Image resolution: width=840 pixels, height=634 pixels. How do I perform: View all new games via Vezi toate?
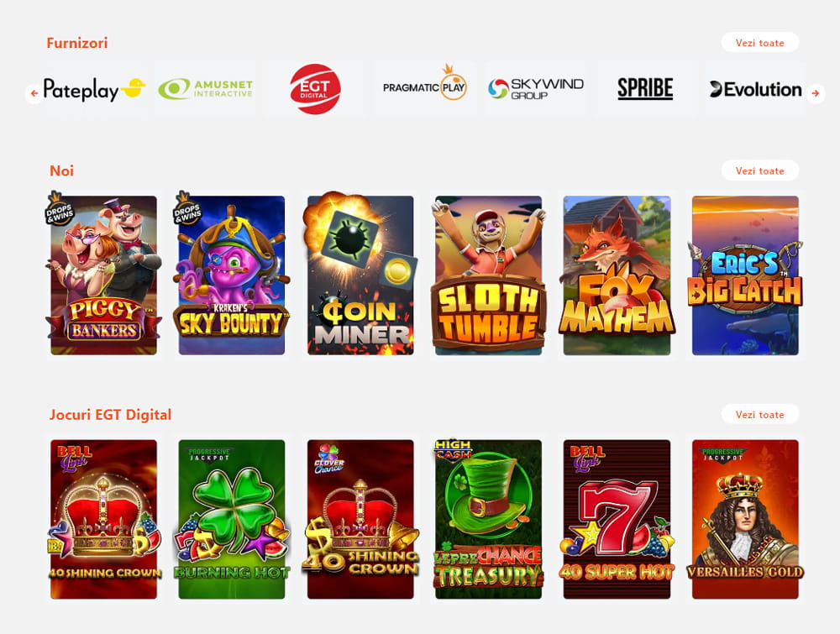point(759,170)
